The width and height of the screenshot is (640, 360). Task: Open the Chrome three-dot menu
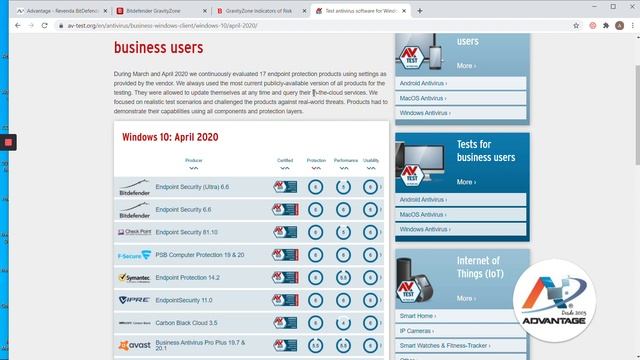pos(632,25)
